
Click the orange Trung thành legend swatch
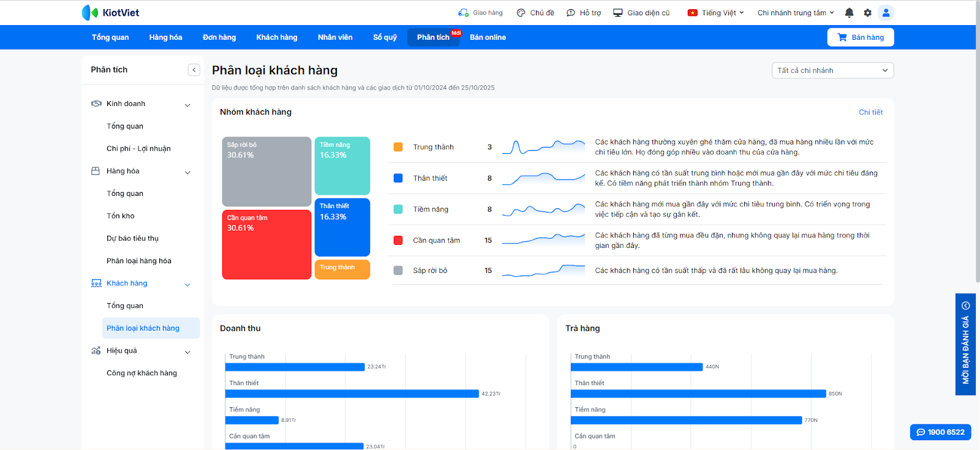click(398, 147)
